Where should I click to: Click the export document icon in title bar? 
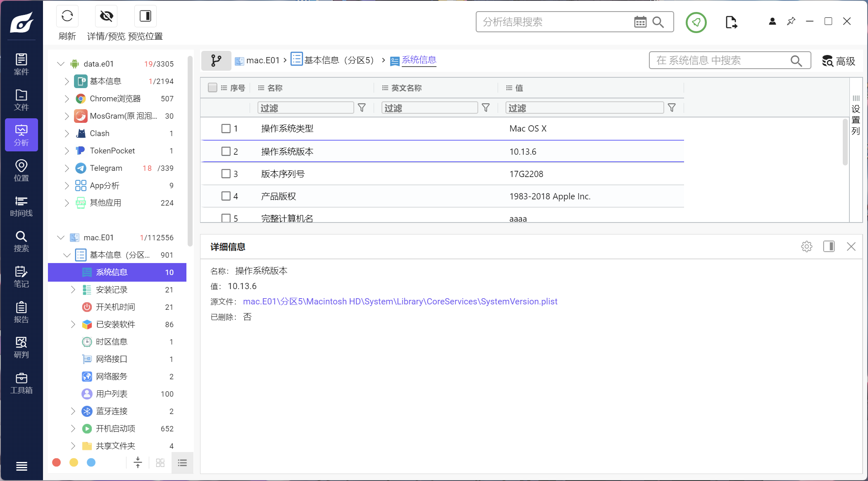(731, 22)
